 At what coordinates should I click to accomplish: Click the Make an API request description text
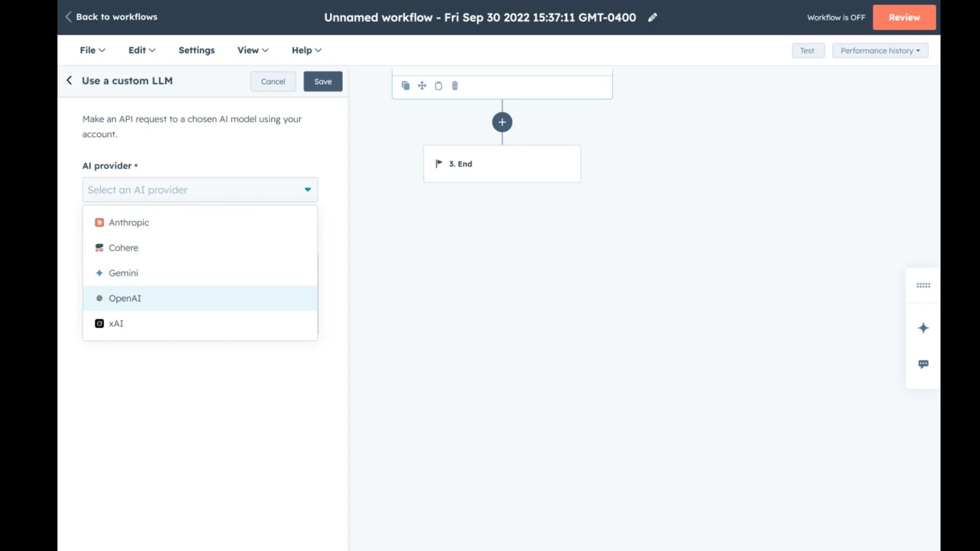click(x=192, y=126)
